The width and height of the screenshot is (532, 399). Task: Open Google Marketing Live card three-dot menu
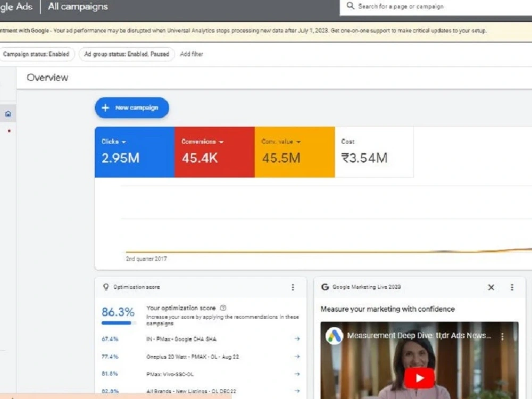[512, 287]
